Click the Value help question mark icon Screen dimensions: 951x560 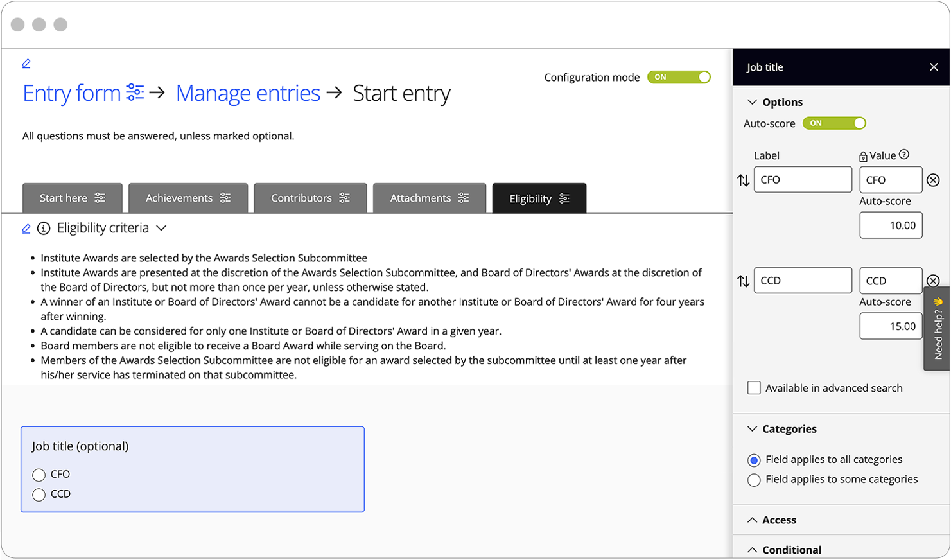(x=904, y=155)
